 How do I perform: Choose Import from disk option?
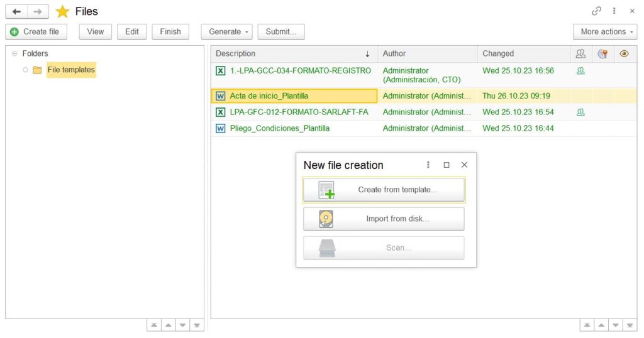click(384, 219)
